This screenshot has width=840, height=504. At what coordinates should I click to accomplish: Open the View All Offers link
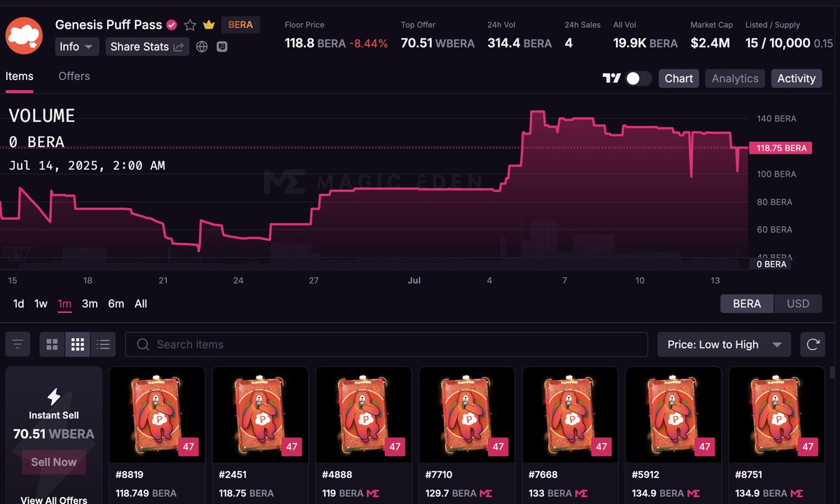click(54, 500)
